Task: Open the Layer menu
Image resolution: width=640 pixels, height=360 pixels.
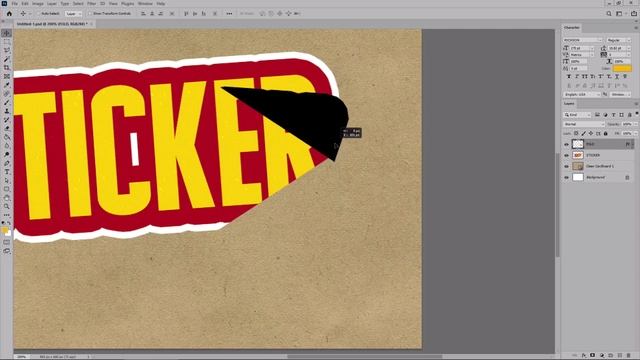Action: click(x=52, y=3)
